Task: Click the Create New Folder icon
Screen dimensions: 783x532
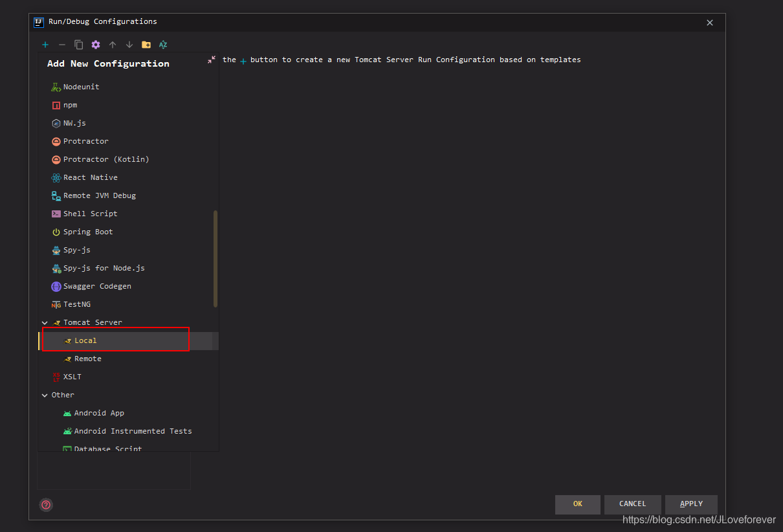Action: pos(146,45)
